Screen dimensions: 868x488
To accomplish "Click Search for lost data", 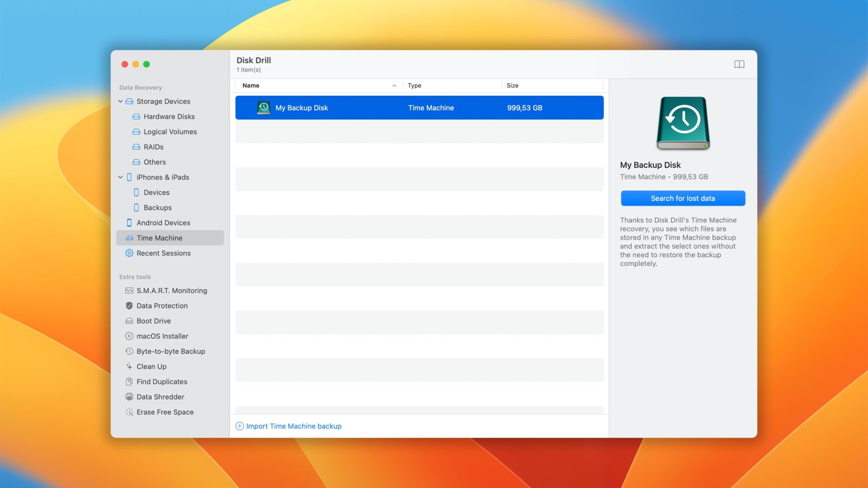I will [x=683, y=198].
